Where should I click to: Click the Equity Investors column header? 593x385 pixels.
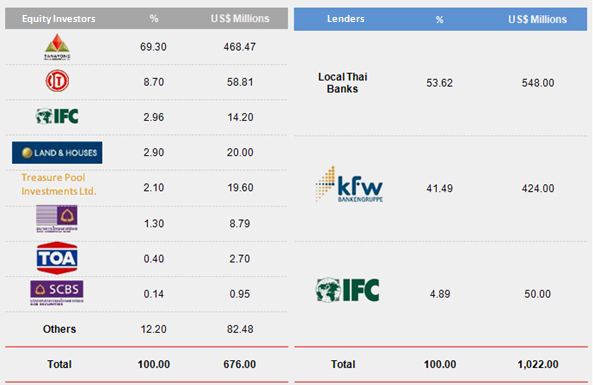click(x=59, y=19)
